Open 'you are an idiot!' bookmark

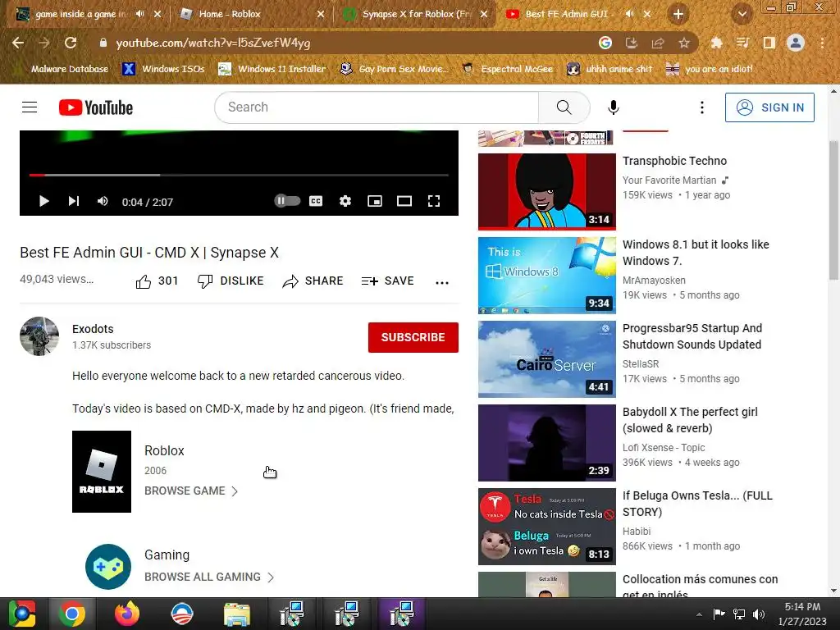coord(710,69)
